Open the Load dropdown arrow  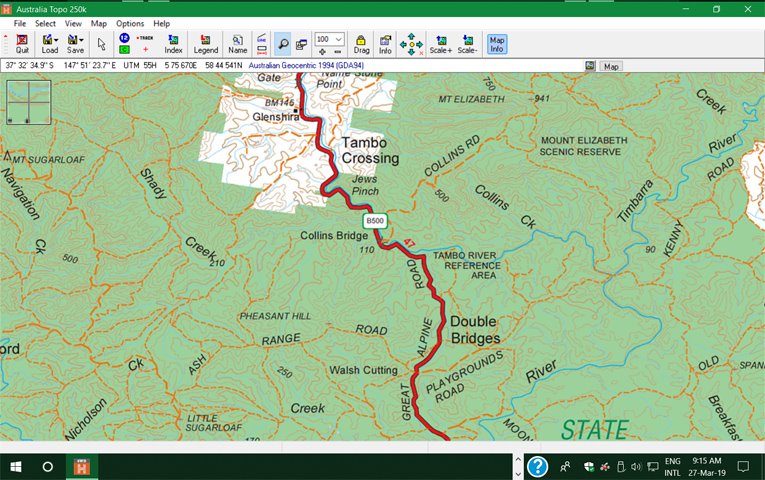56,40
